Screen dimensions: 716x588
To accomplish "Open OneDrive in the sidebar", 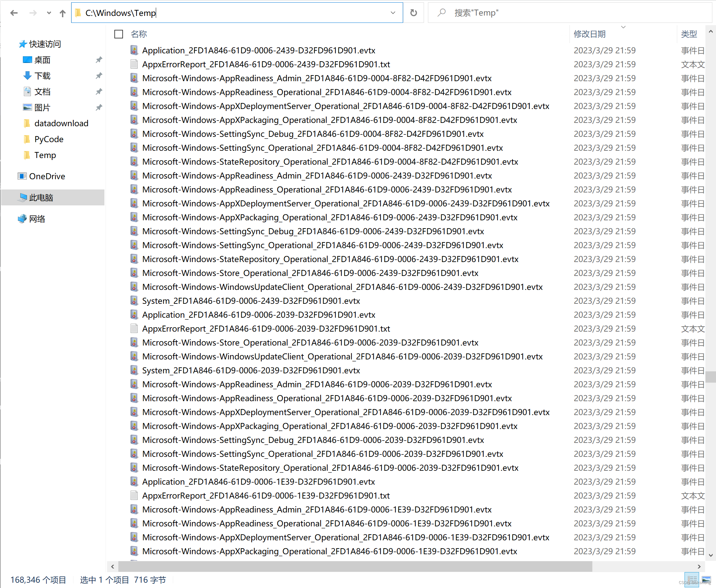I will [x=47, y=176].
